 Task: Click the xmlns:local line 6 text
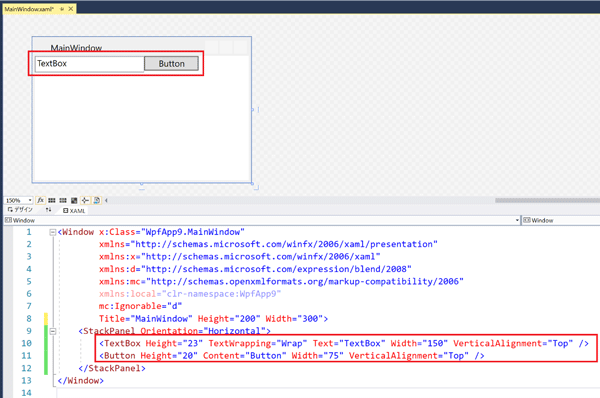pos(190,294)
